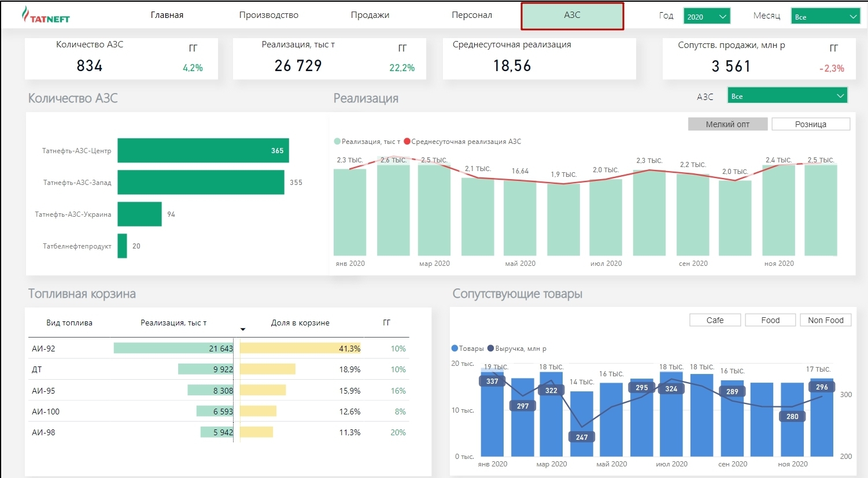Select the АИ-98 fuel row
The image size is (868, 478).
click(219, 432)
